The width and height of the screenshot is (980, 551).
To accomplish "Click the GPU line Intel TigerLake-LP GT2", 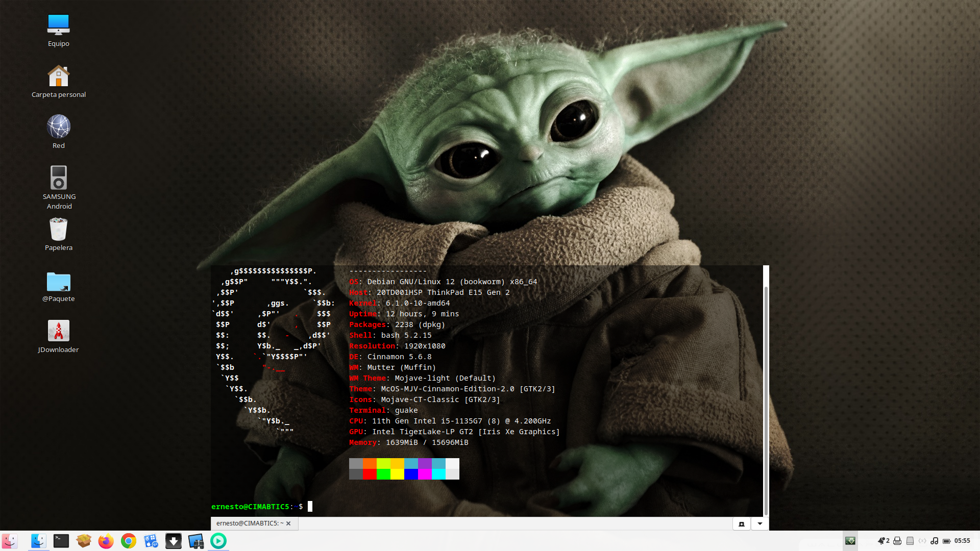I will point(454,432).
